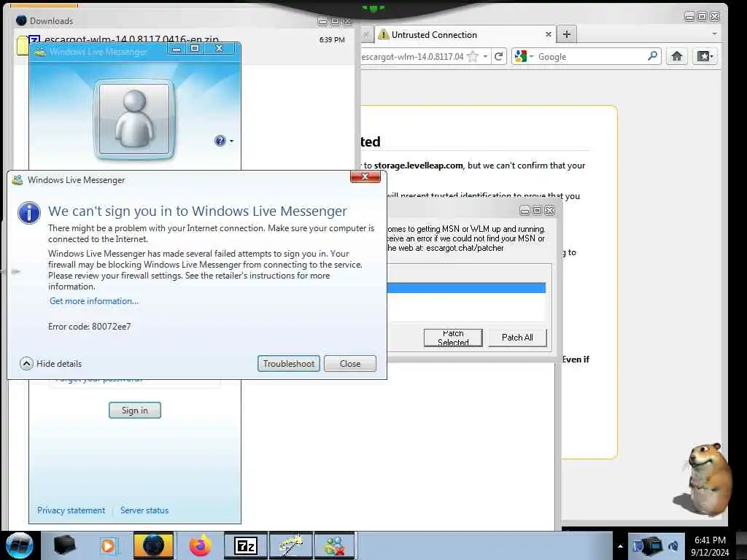
Task: Open a new browser tab with plus button
Action: click(x=566, y=34)
